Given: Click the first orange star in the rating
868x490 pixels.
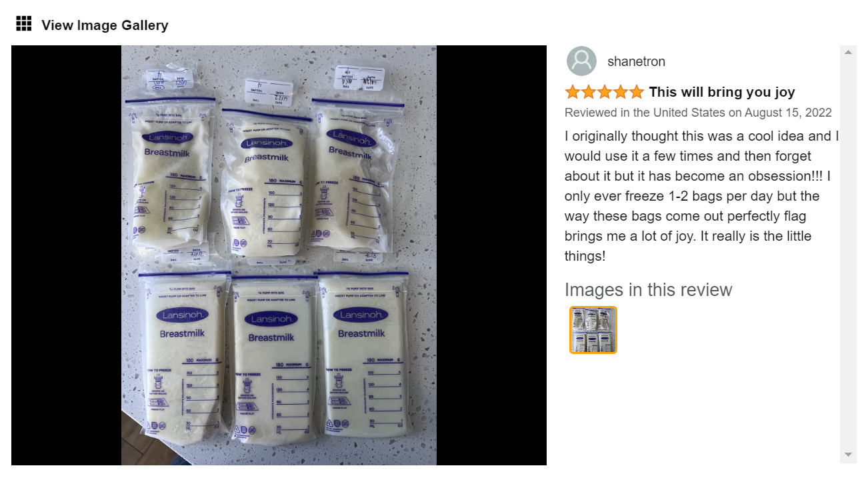Looking at the screenshot, I should coord(573,92).
